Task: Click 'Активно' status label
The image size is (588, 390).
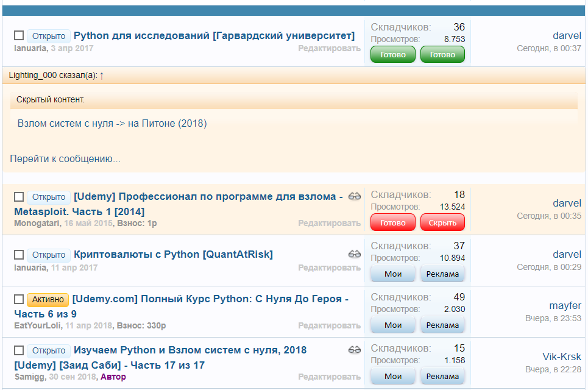Action: point(48,299)
